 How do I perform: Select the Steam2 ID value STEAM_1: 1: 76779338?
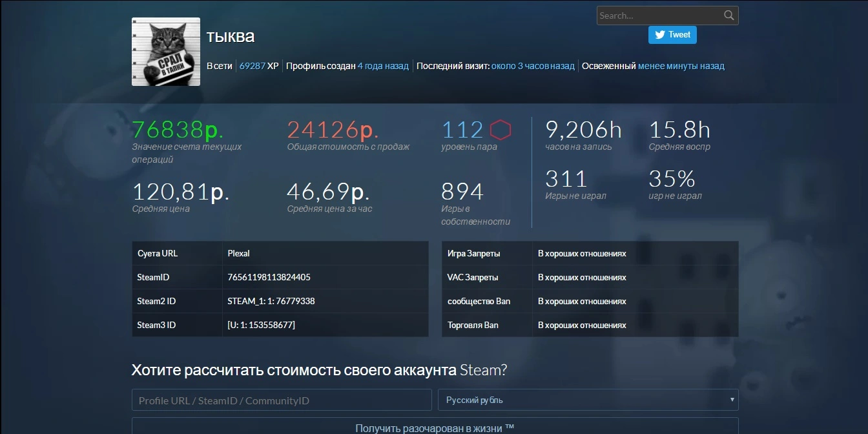point(271,301)
